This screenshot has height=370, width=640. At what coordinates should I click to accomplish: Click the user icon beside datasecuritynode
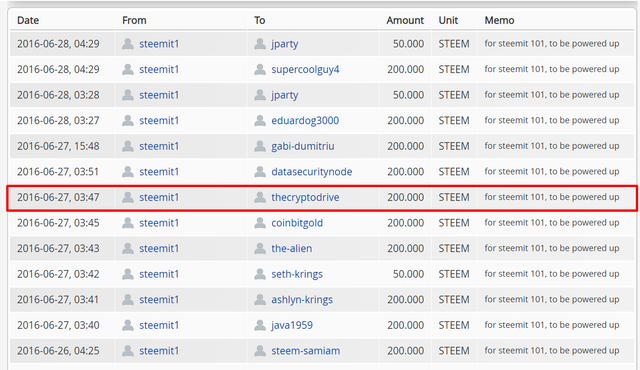(260, 172)
